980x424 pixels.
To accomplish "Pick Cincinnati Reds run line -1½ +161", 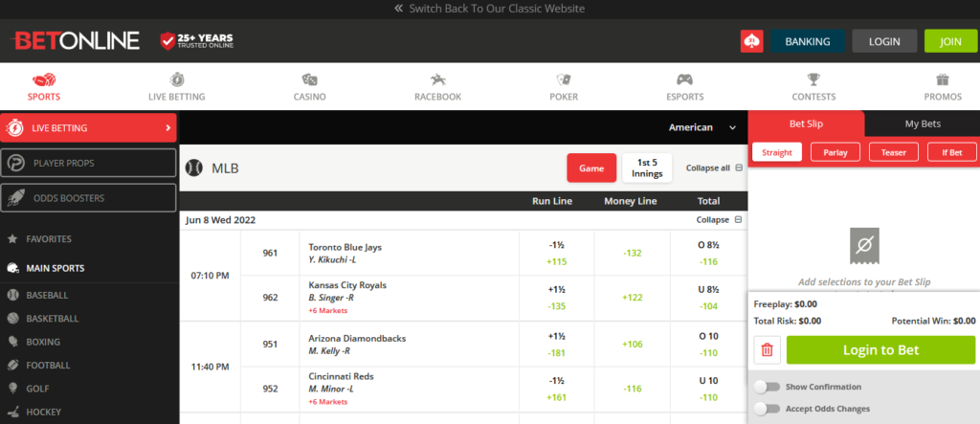I will point(556,389).
